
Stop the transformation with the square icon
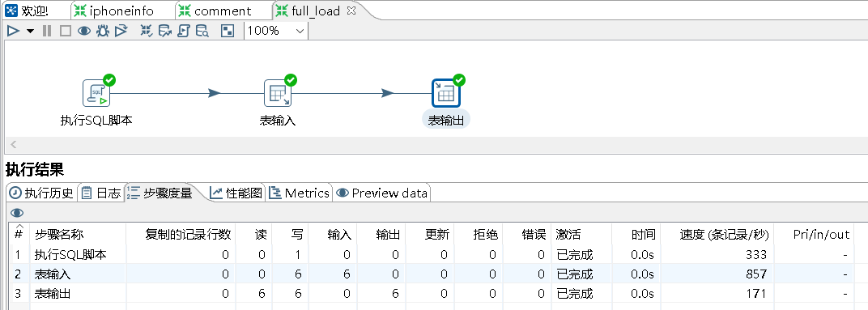tap(66, 31)
